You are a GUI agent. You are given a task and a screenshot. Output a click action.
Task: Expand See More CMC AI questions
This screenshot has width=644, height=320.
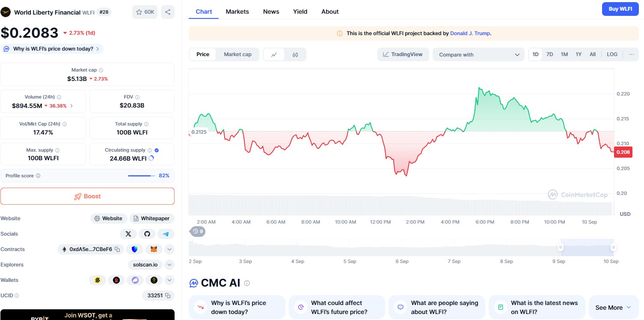point(613,308)
